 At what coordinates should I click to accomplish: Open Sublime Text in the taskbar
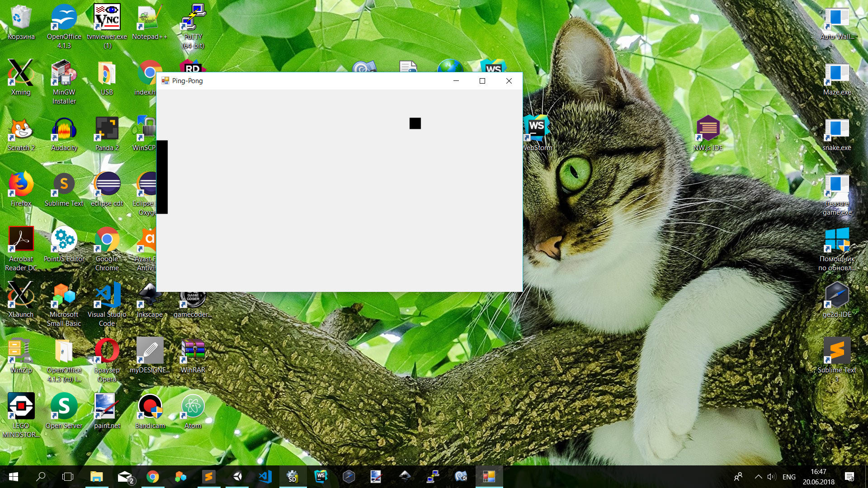(208, 477)
